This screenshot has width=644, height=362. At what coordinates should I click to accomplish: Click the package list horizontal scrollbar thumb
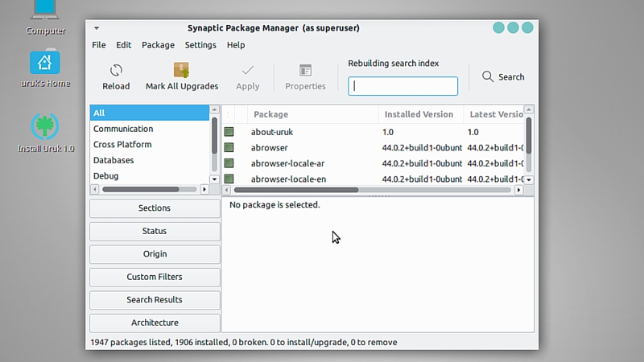pos(296,190)
